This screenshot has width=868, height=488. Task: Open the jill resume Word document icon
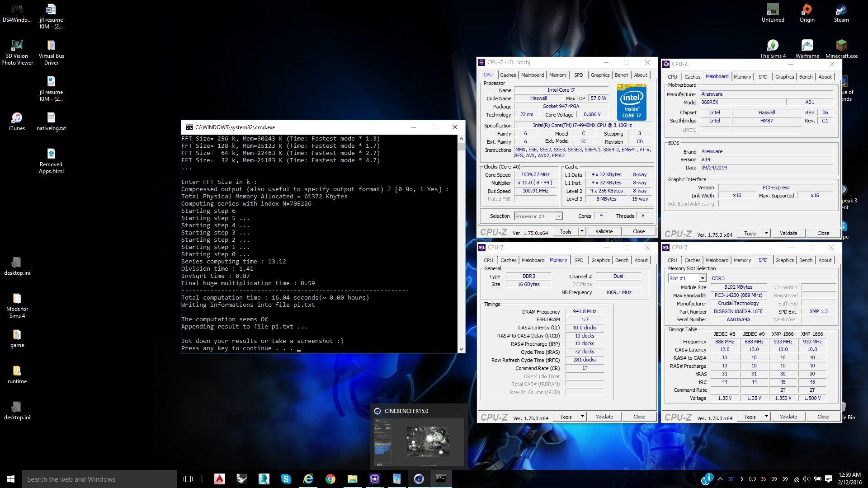[51, 16]
